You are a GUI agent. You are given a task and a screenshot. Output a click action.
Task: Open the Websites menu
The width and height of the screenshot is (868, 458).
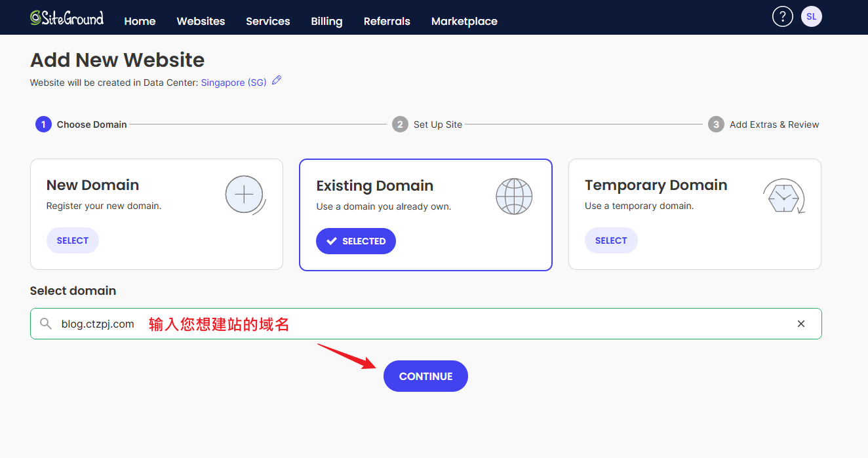coord(201,21)
